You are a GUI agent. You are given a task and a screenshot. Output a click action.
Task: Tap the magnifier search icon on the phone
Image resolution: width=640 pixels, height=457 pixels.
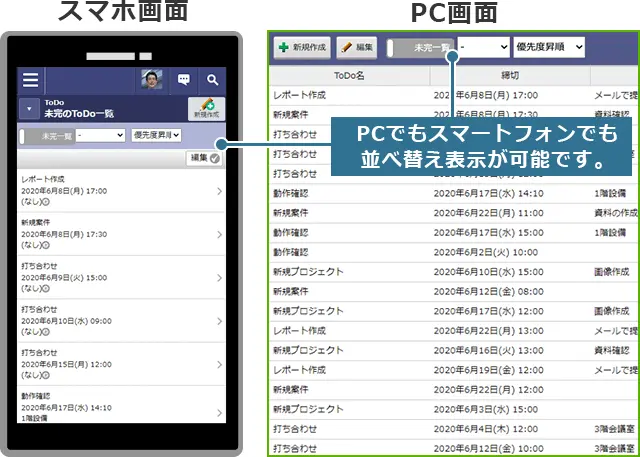[x=212, y=80]
